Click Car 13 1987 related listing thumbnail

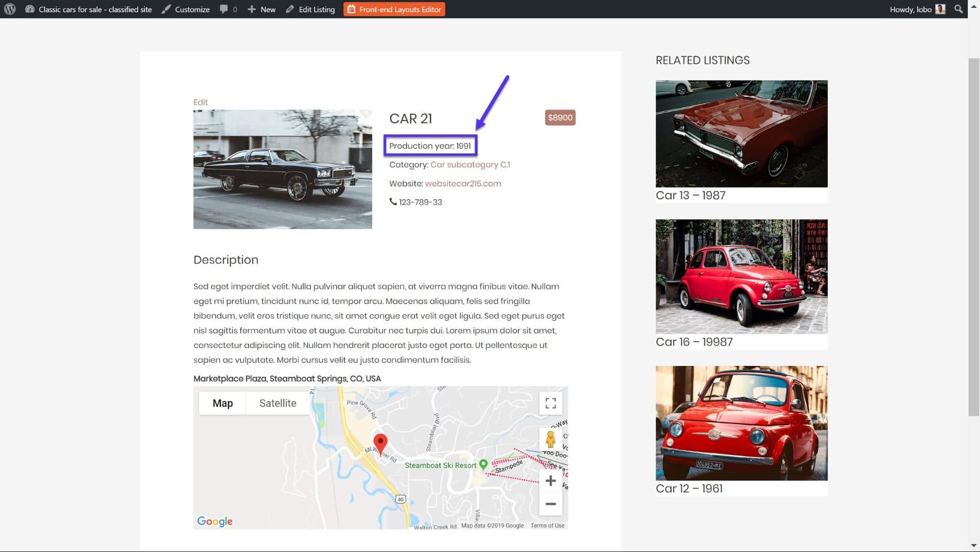tap(741, 133)
